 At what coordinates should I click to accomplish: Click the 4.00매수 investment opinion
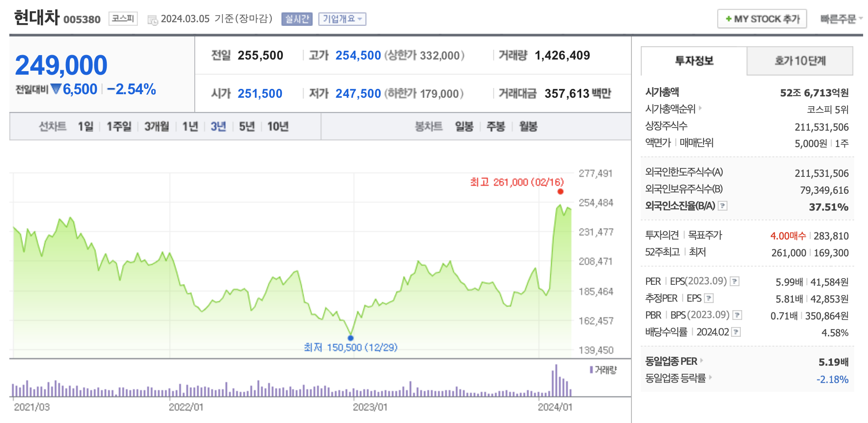click(x=788, y=236)
